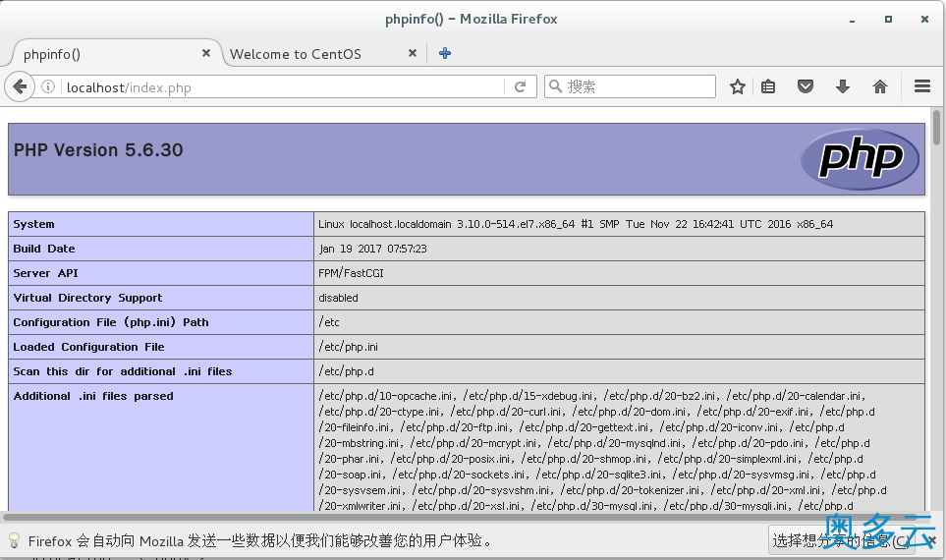Click the vertical scrollbar thumb

[x=936, y=128]
